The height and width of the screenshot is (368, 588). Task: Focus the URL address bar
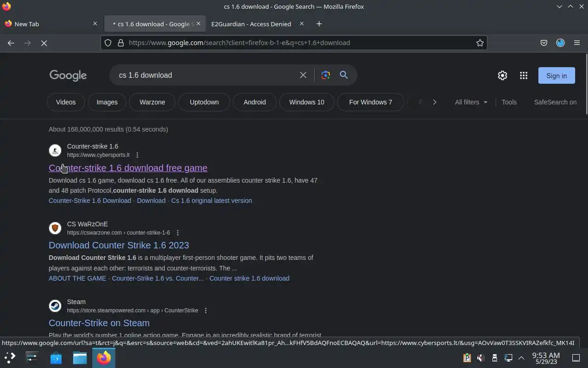point(294,43)
